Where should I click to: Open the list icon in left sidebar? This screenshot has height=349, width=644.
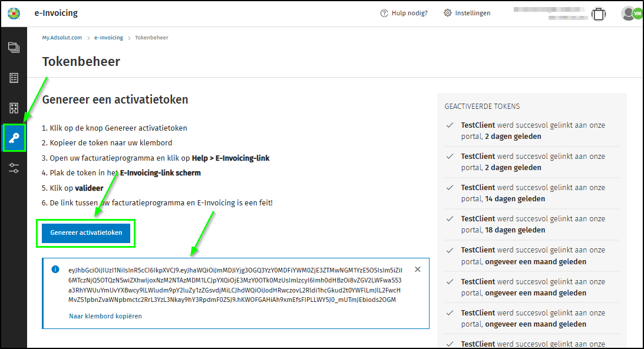(x=14, y=78)
